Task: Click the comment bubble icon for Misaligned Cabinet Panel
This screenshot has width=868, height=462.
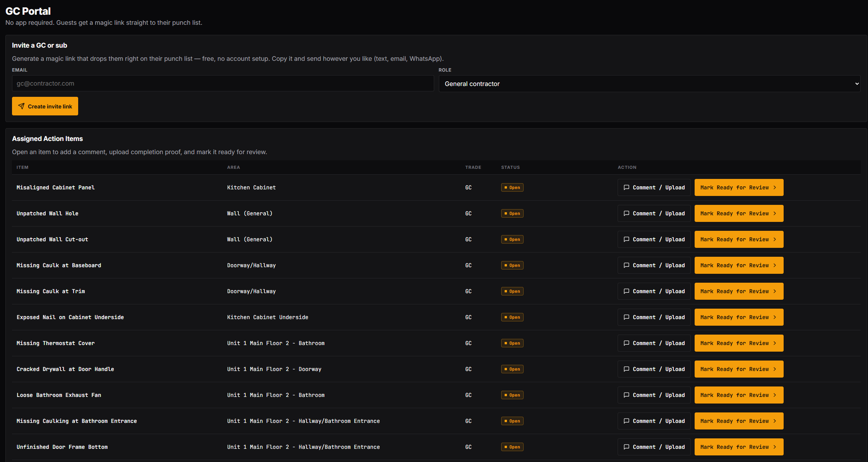Action: tap(627, 187)
